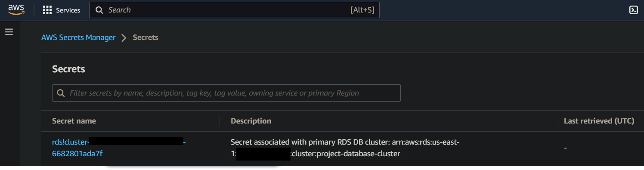Open the Services grid menu icon
This screenshot has height=170, width=644.
47,10
